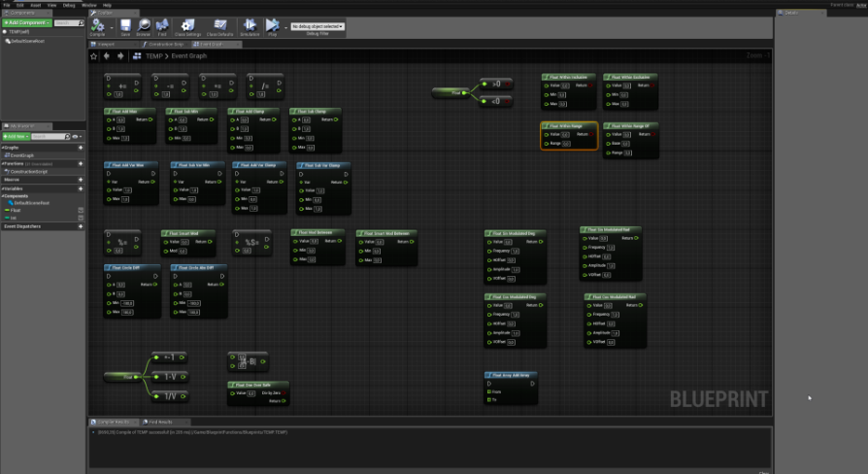This screenshot has width=868, height=474.
Task: Click the compile success message in Compiler Results
Action: 192,432
